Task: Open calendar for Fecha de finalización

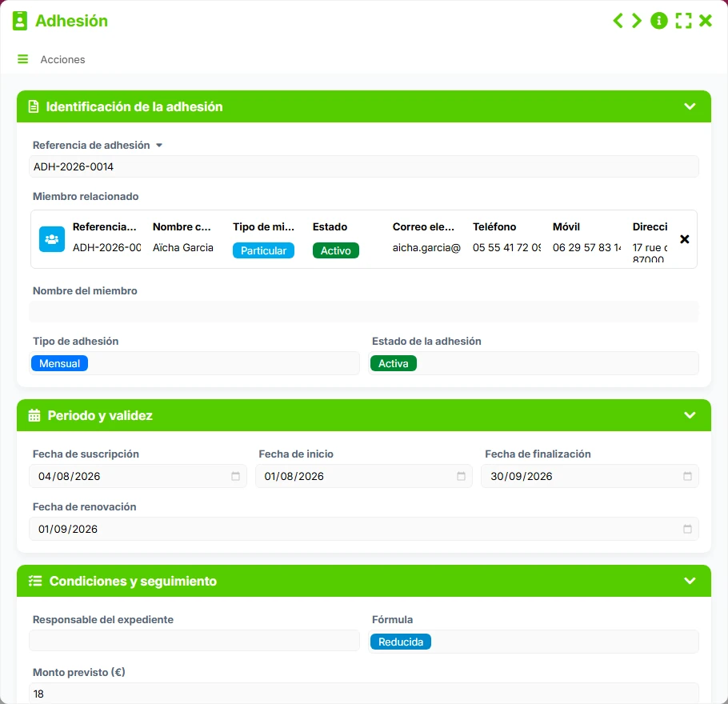Action: tap(687, 477)
